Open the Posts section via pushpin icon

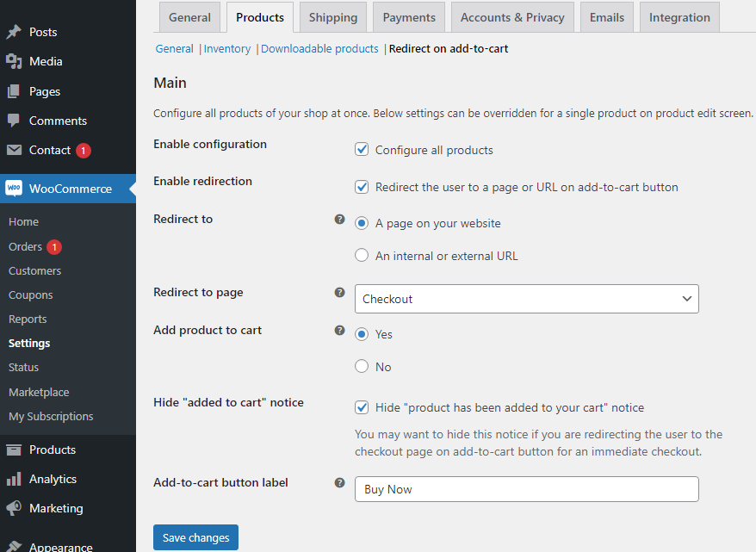click(x=13, y=32)
